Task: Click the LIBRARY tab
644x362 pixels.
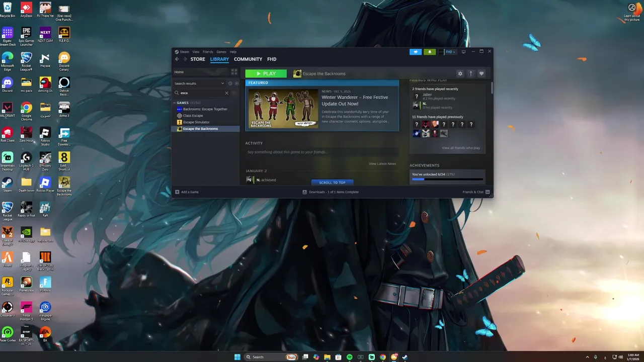Action: coord(219,59)
